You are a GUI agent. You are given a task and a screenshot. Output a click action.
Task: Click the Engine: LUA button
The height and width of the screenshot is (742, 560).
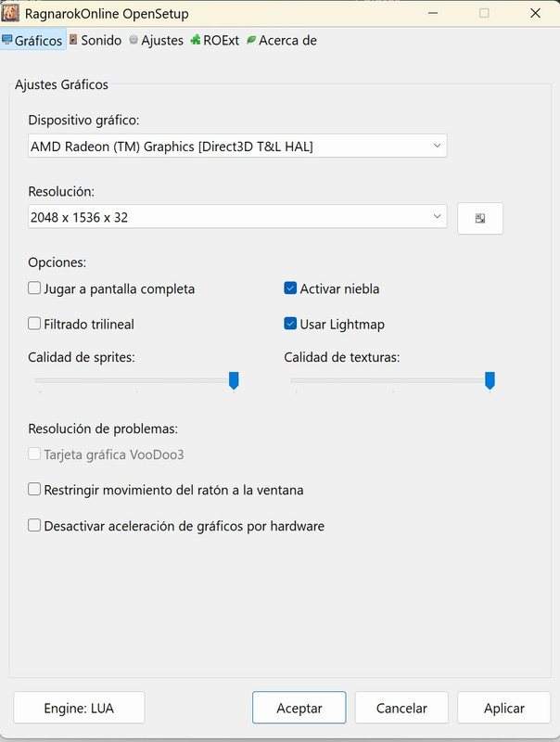(x=79, y=708)
